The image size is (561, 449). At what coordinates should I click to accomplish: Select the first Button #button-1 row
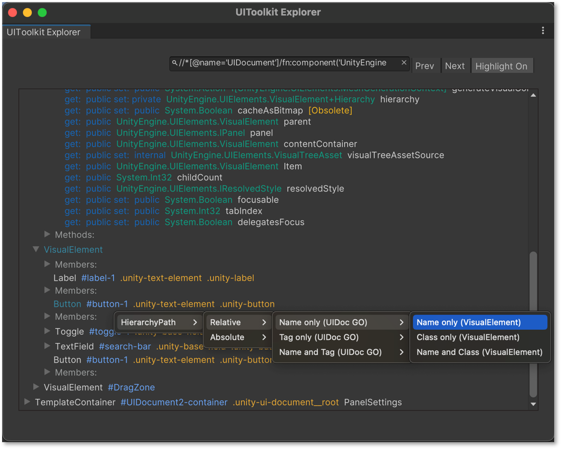point(164,304)
